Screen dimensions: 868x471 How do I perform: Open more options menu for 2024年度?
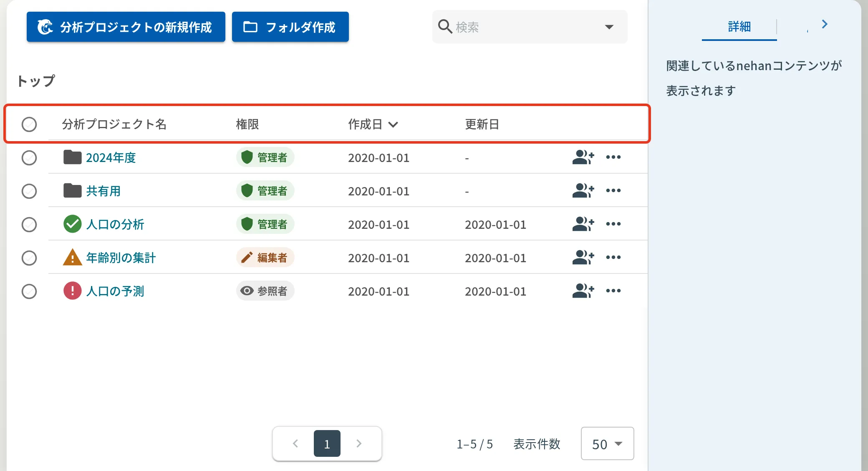(x=613, y=157)
